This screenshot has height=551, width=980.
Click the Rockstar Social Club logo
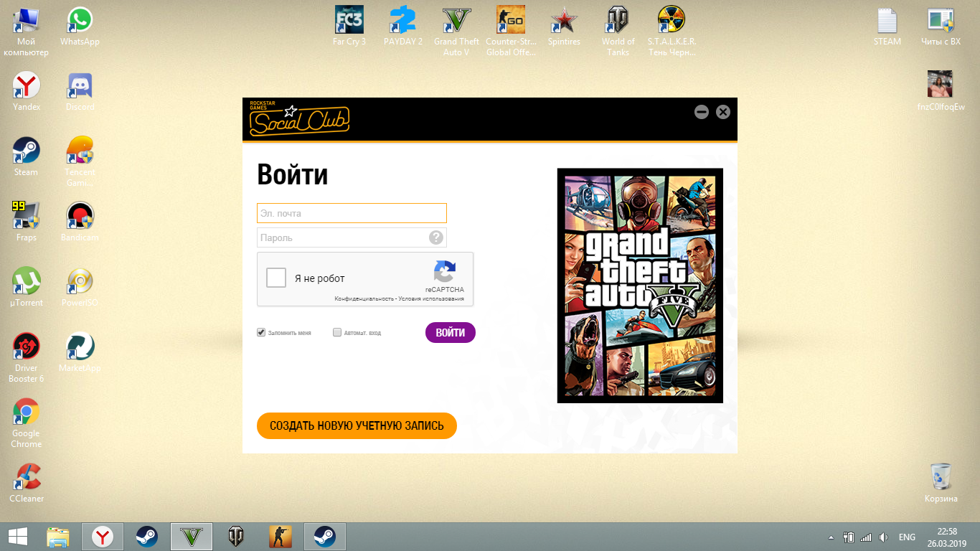299,118
